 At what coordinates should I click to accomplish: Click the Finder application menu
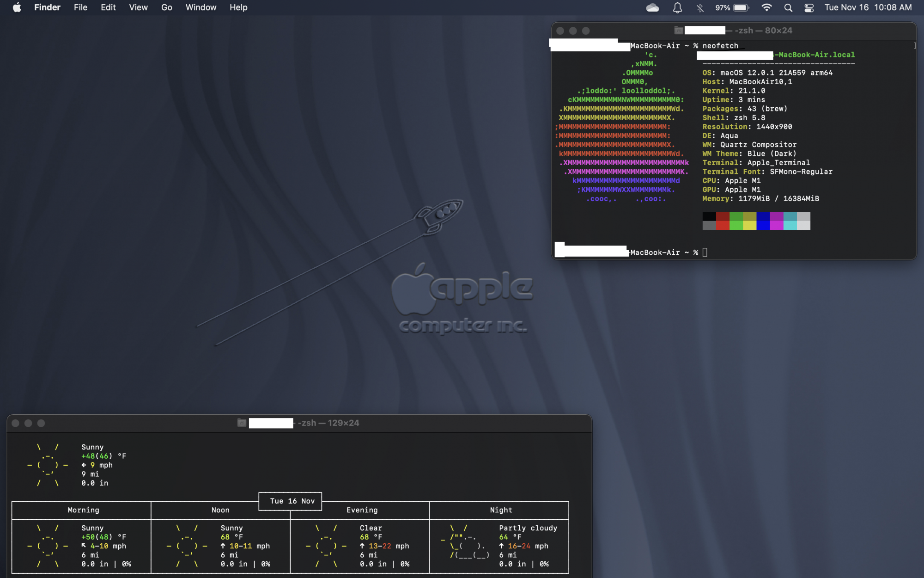pos(47,7)
